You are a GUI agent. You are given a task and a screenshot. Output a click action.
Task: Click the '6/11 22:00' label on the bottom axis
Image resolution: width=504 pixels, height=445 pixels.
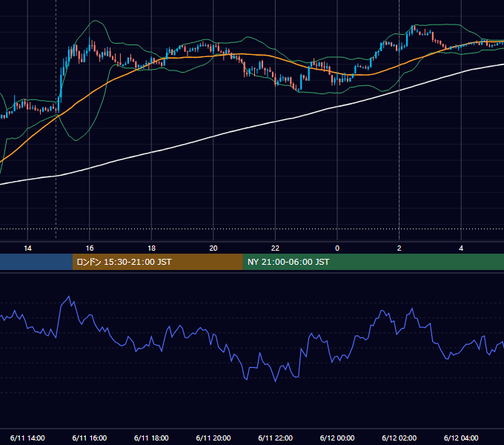275,438
